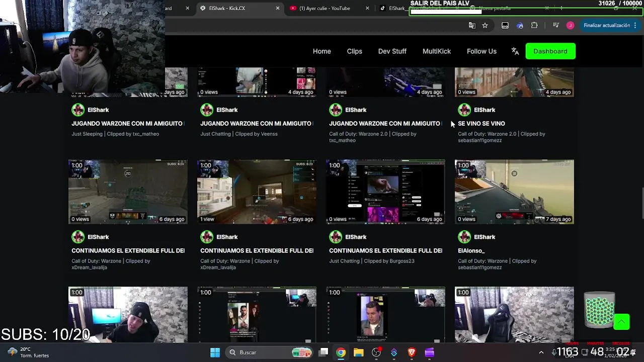644x362 pixels.
Task: Play the Just Chatting thumbnail dated 6 days ago
Action: (385, 192)
